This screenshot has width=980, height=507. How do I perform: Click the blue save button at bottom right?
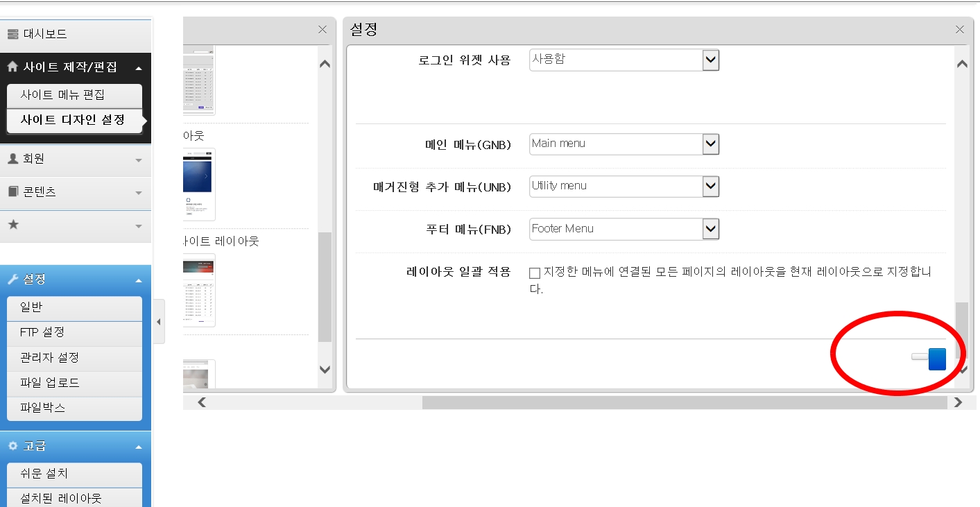(936, 359)
